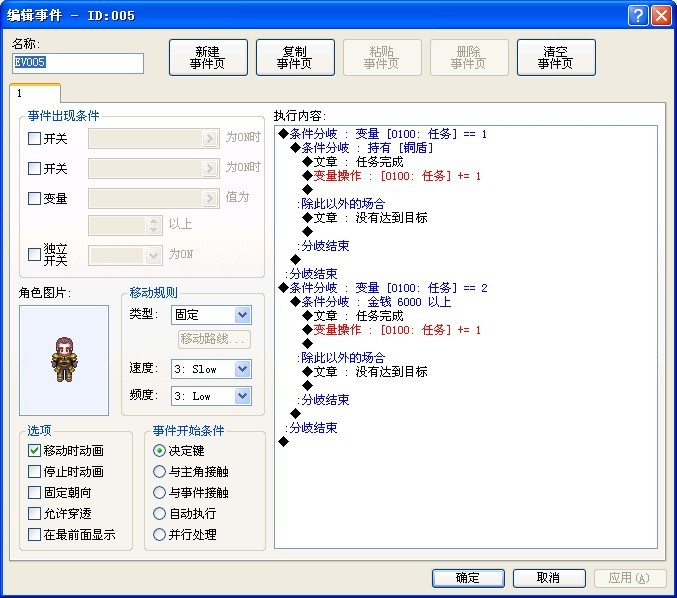Expand the speed dropdown showing 3: Slow
677x598 pixels.
coord(211,369)
